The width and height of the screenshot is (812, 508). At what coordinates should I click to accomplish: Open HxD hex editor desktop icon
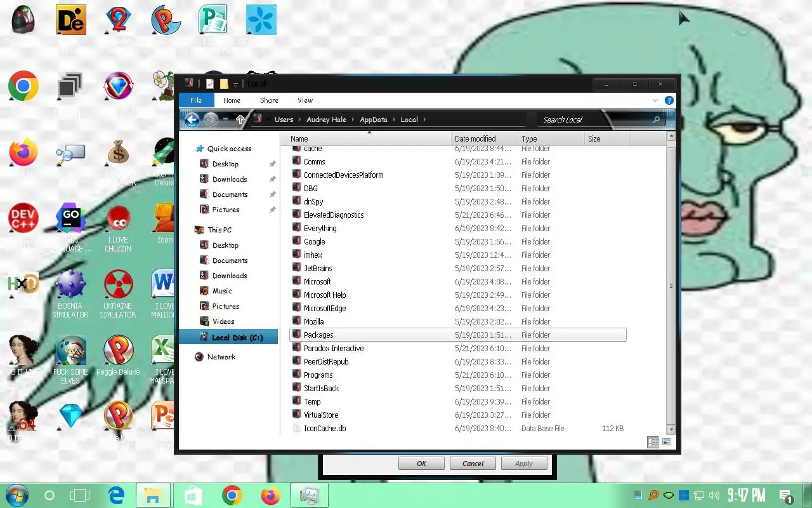point(23,284)
